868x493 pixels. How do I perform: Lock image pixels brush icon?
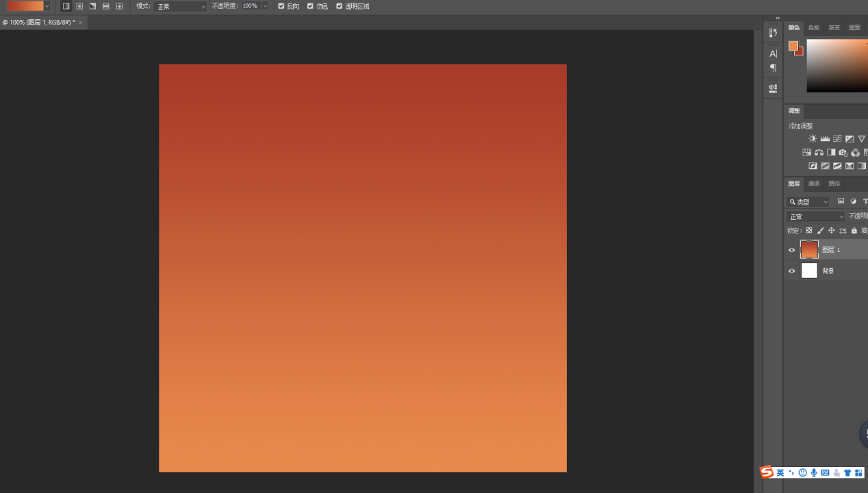820,231
